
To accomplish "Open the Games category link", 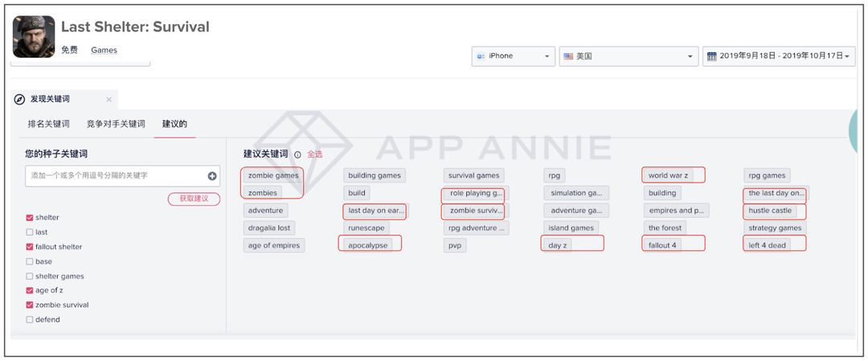I will [104, 50].
